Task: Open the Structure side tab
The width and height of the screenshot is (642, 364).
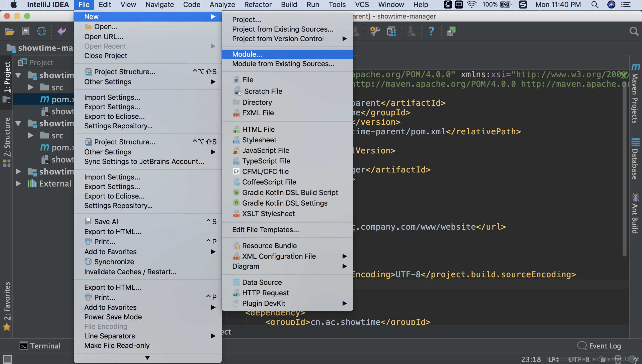Action: click(7, 142)
